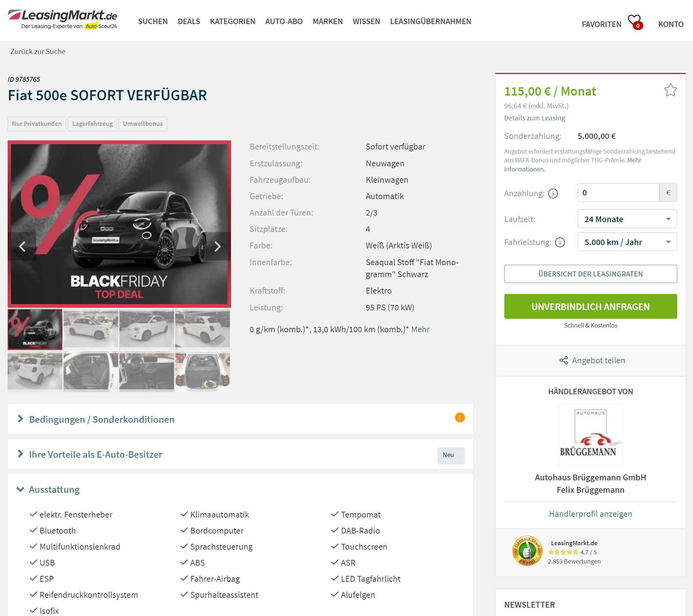Open the Fahrleistung info icon
Viewport: 693px width, 616px height.
coord(560,242)
